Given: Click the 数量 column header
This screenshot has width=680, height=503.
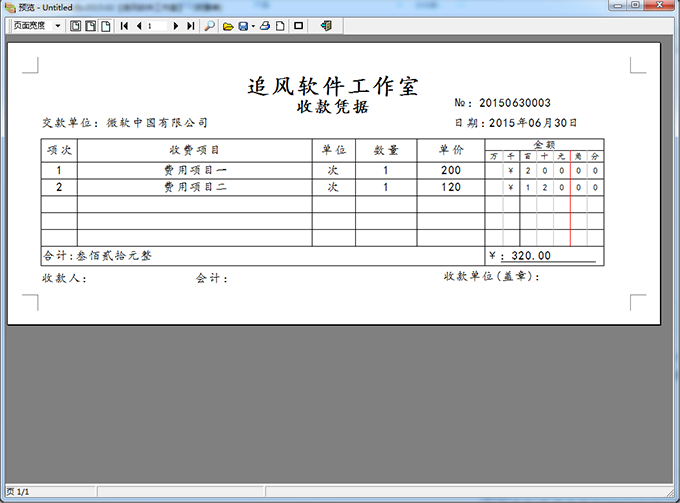Looking at the screenshot, I should point(386,150).
